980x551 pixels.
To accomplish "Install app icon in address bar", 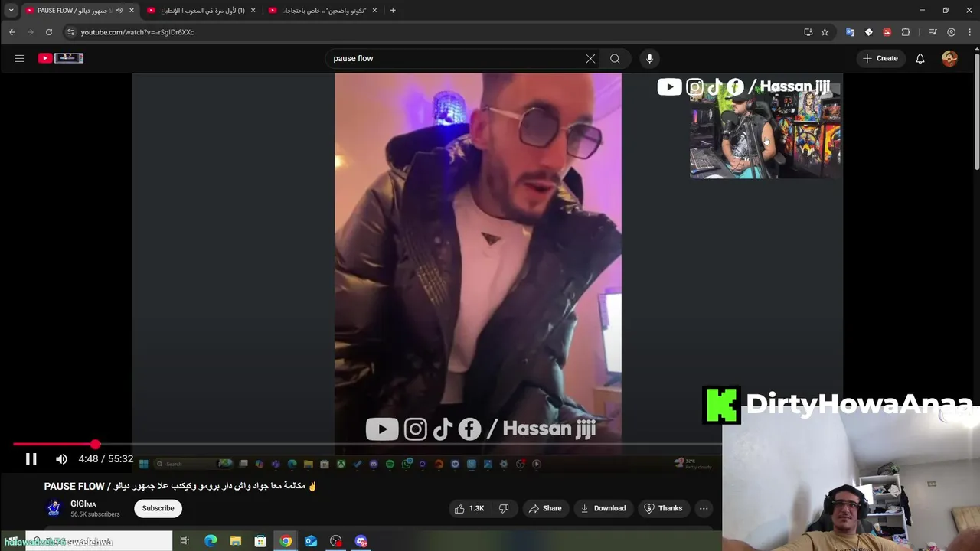I will (x=808, y=32).
